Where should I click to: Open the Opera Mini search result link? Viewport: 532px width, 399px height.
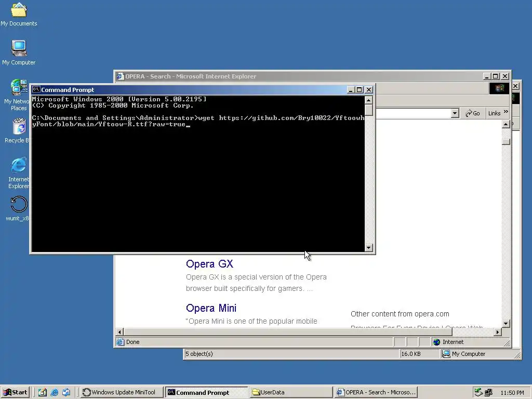tap(211, 308)
